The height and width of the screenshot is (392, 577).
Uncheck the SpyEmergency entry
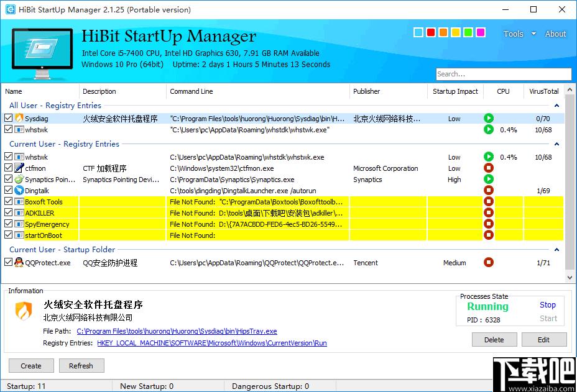point(9,224)
